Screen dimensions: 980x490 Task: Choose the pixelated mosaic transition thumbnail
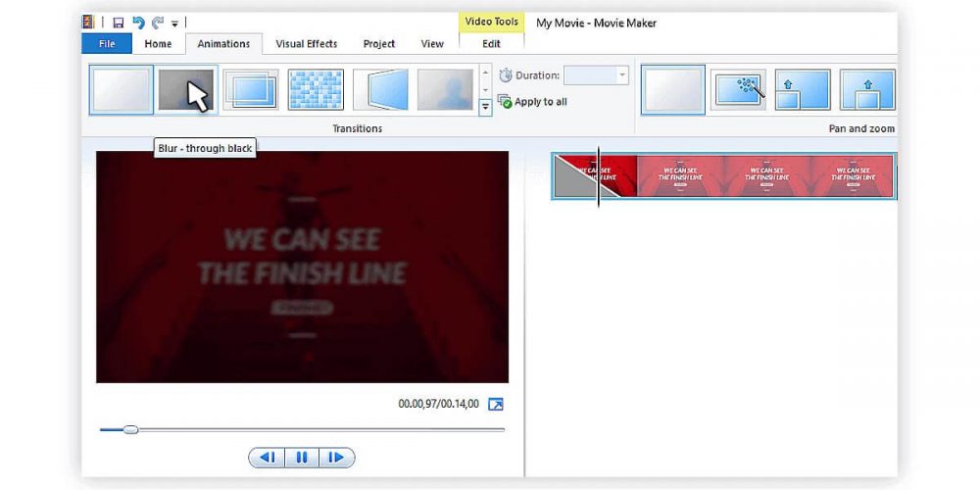[316, 90]
